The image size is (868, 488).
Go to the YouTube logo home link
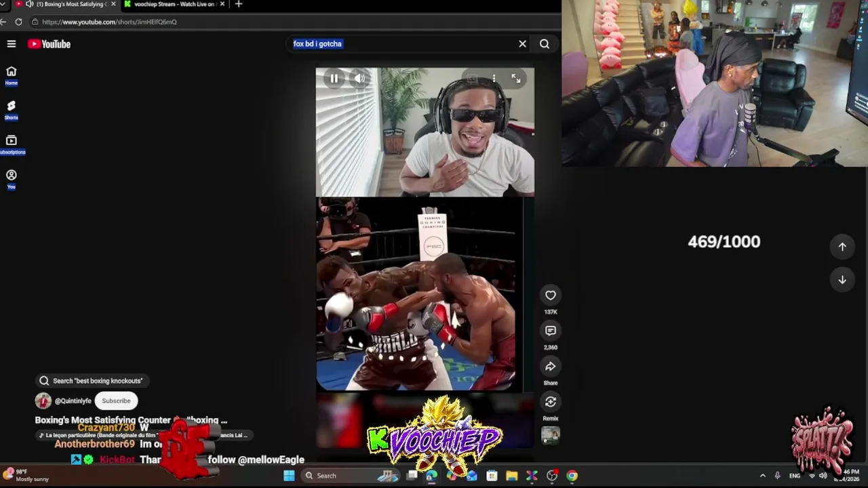coord(50,44)
